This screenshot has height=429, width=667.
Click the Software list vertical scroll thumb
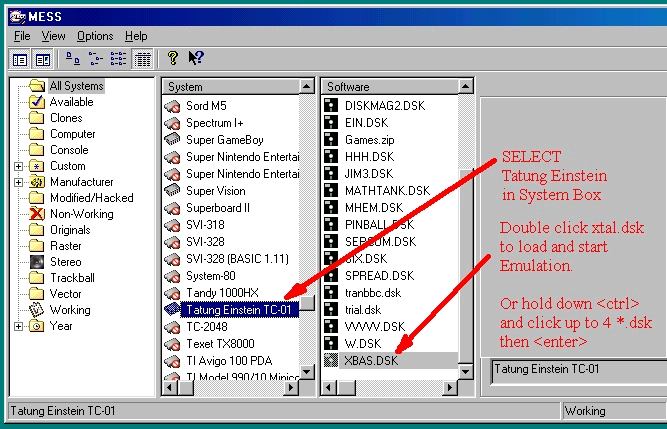pyautogui.click(x=466, y=267)
